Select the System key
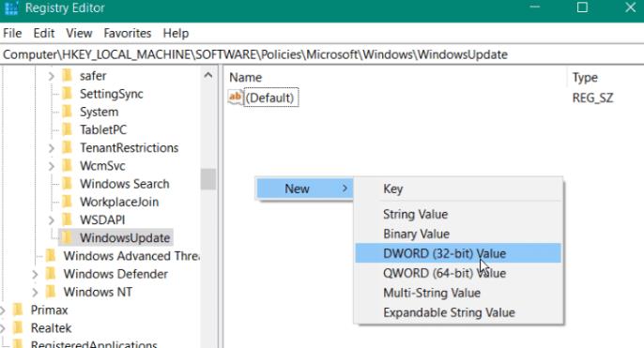Viewport: 644px width, 348px height. [99, 112]
